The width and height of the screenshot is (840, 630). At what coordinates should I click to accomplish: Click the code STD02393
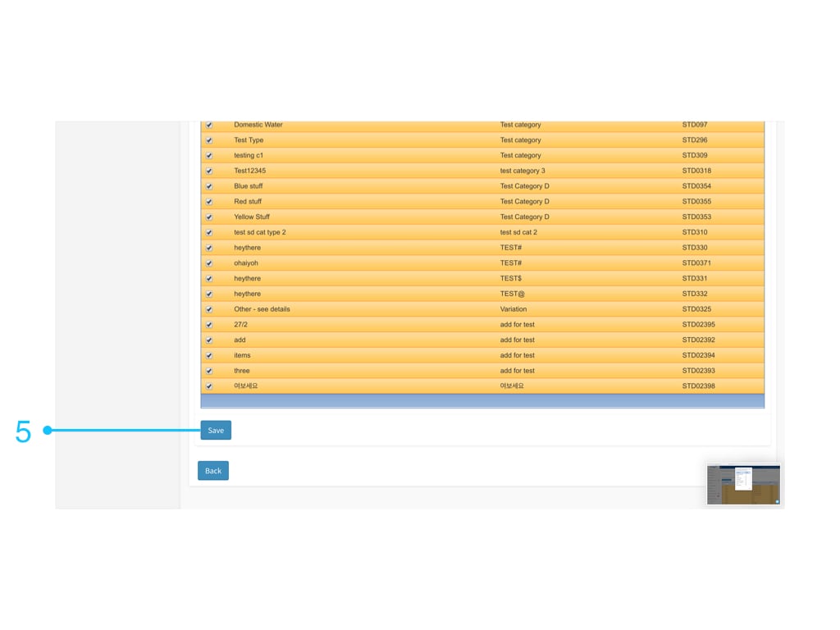pos(699,371)
